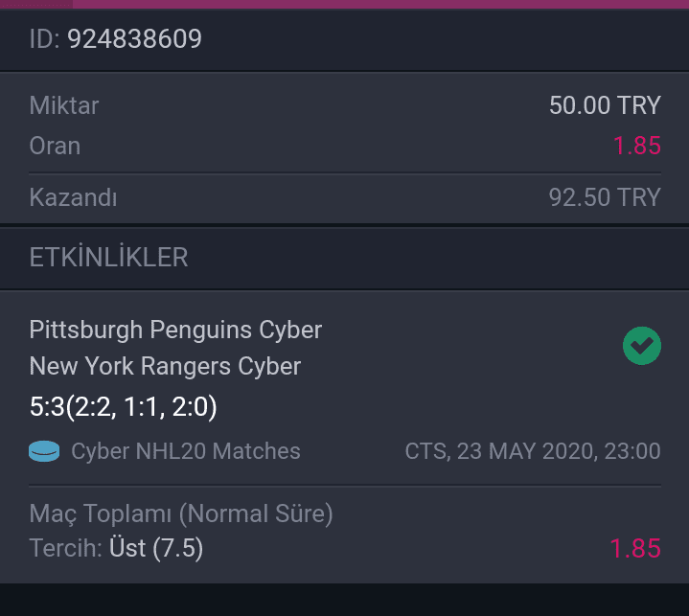The width and height of the screenshot is (689, 616).
Task: Click the ID label in header
Action: tap(44, 38)
